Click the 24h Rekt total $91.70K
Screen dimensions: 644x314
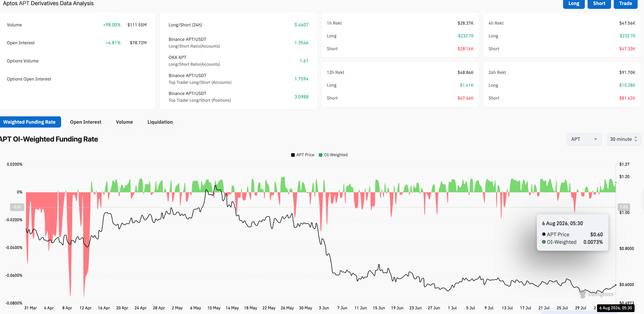pyautogui.click(x=627, y=72)
